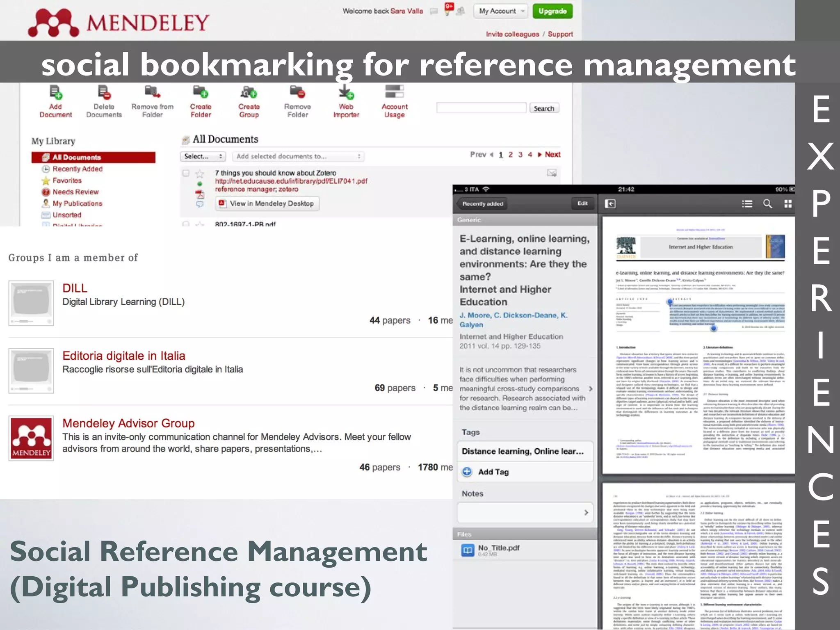Open the PDF icon of Zotero entry
Viewport: 840px width, 630px height.
[x=200, y=194]
